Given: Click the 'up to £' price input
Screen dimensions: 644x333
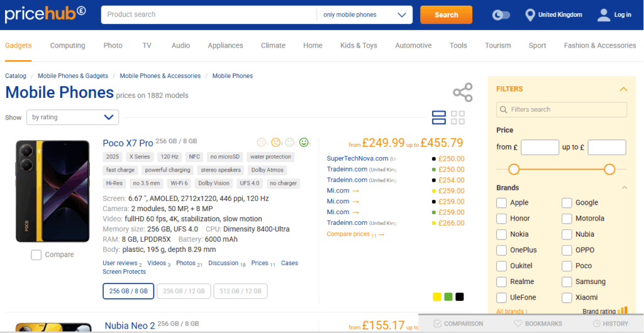Looking at the screenshot, I should (x=607, y=147).
